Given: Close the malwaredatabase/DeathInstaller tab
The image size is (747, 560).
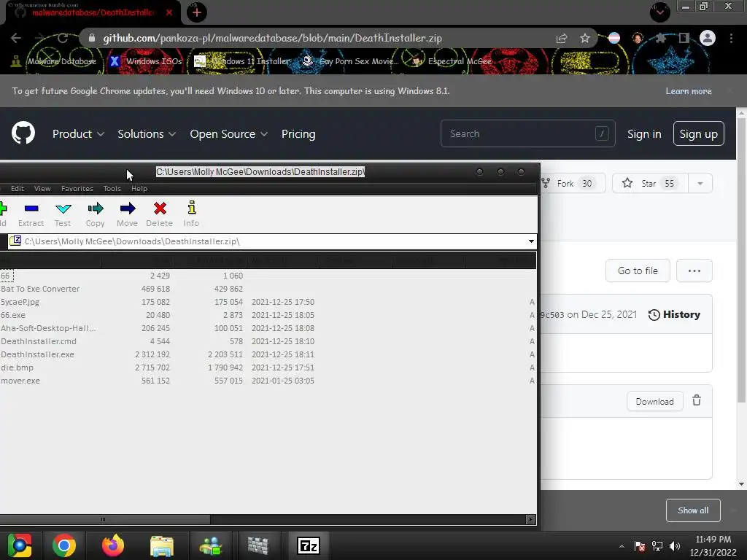Looking at the screenshot, I should point(169,12).
